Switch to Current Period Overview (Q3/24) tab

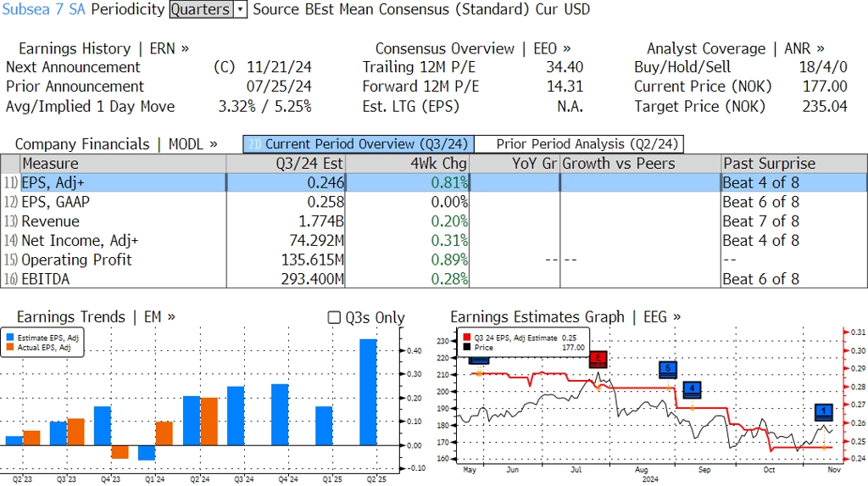point(359,144)
